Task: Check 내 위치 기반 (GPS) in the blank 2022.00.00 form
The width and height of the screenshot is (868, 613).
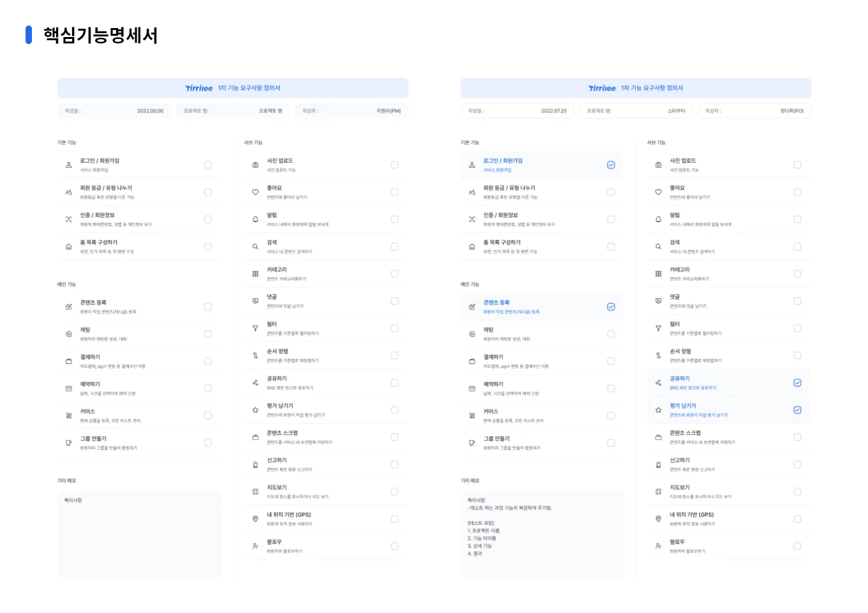Action: [x=394, y=519]
